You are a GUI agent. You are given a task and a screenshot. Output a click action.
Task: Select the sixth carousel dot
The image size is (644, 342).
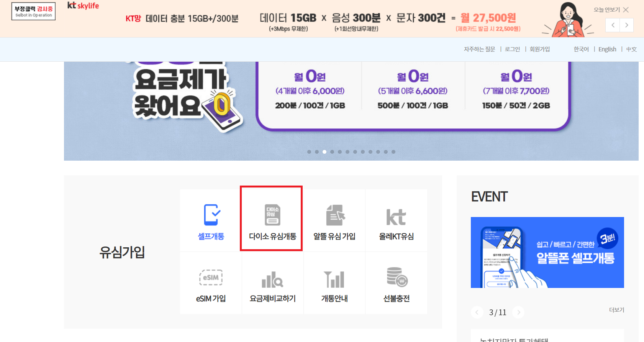point(347,152)
